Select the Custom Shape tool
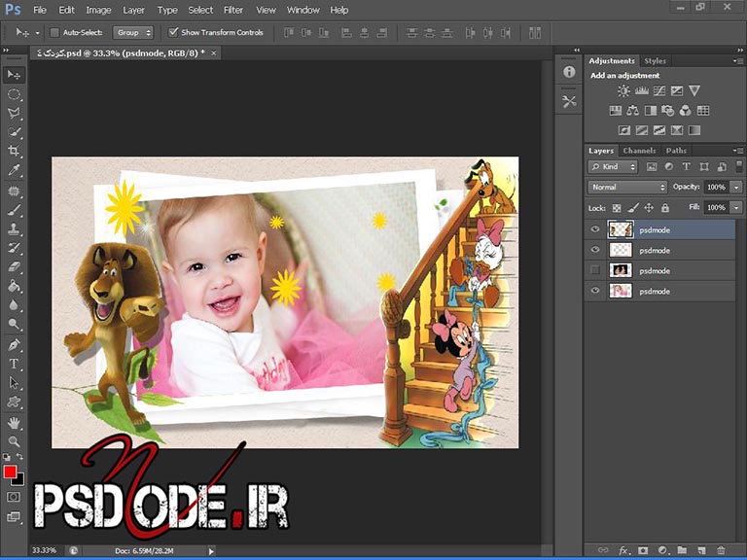Viewport: 747px width, 560px height. click(14, 402)
